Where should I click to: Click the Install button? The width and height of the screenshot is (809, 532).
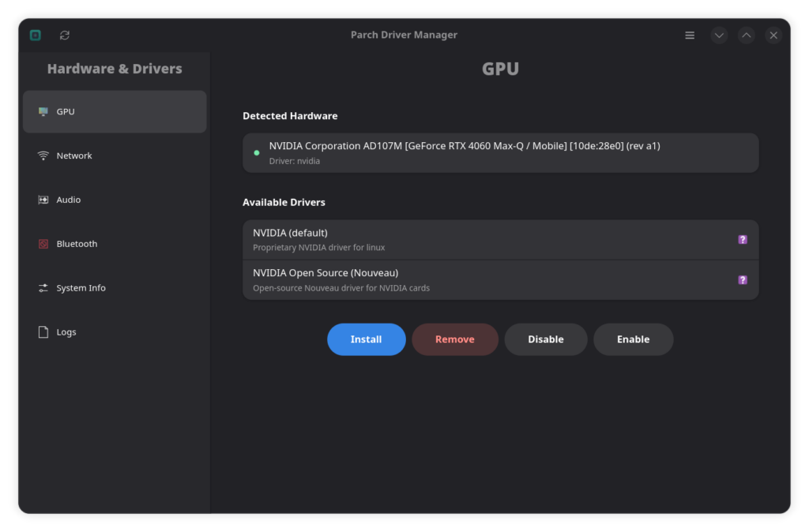[367, 339]
